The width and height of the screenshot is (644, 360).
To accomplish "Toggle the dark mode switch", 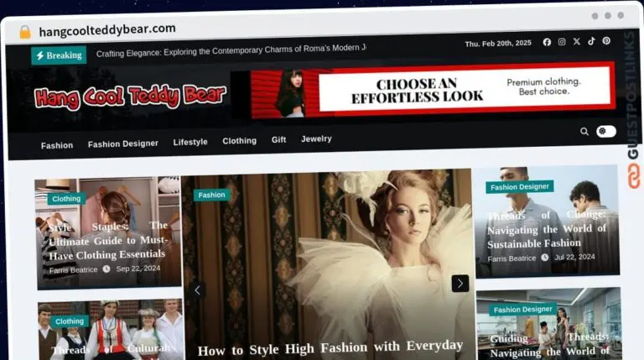I will (605, 132).
